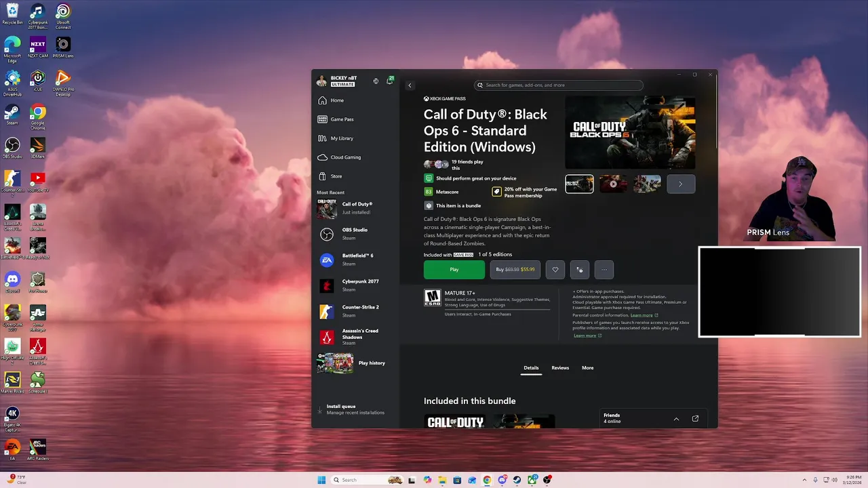Open ARC Raiders desktop icon
This screenshot has width=868, height=488.
(x=38, y=450)
